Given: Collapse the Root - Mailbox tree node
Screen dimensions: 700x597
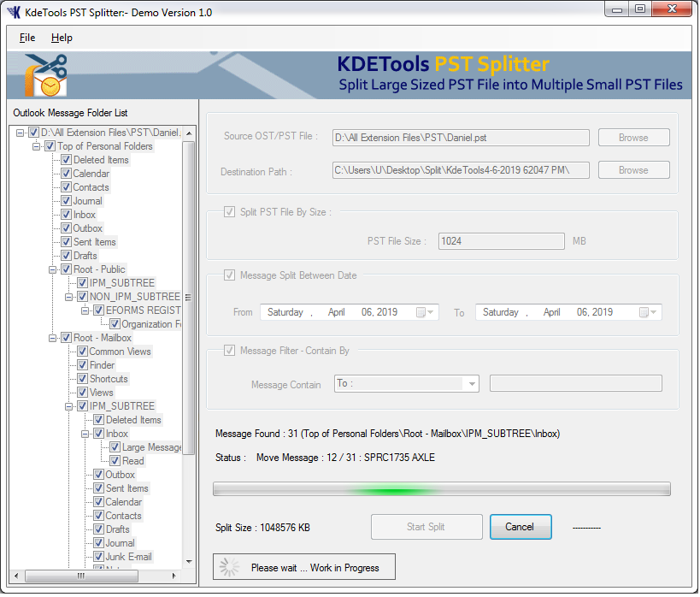Looking at the screenshot, I should (x=53, y=338).
